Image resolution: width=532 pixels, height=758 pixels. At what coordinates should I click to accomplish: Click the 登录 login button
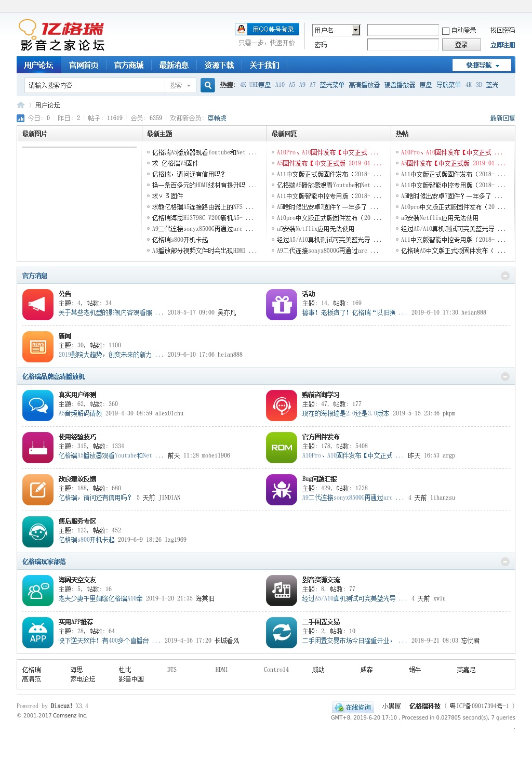(461, 45)
